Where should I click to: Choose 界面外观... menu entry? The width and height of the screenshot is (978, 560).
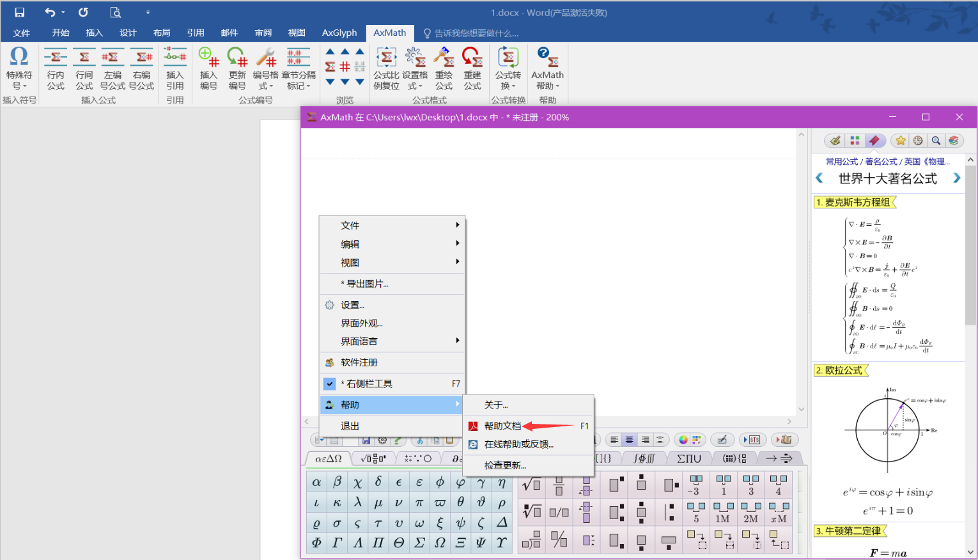click(392, 323)
